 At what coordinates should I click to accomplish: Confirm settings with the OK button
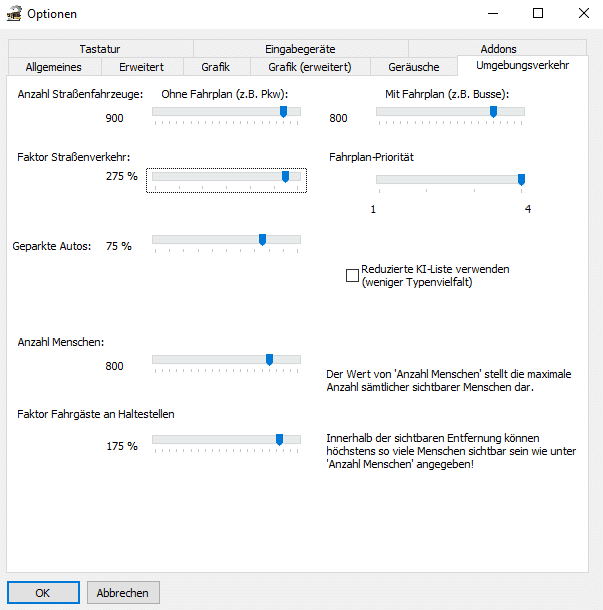click(x=43, y=592)
